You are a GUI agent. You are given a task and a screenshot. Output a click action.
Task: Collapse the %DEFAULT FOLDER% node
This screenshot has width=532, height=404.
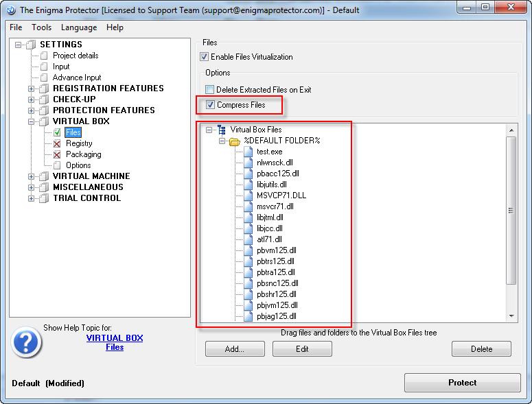[222, 141]
